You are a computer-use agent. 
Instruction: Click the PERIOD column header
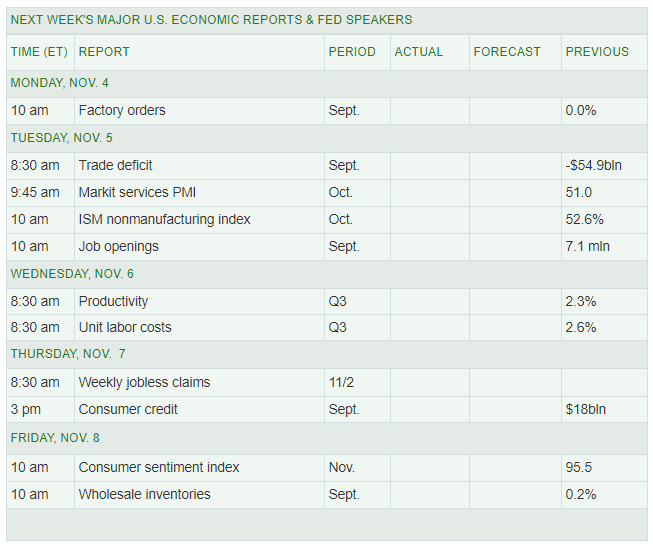coord(352,51)
